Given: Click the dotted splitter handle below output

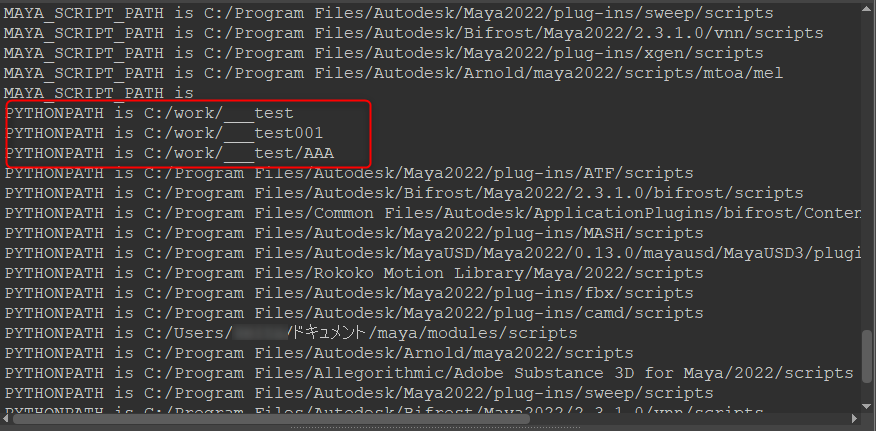Looking at the screenshot, I should [438, 428].
